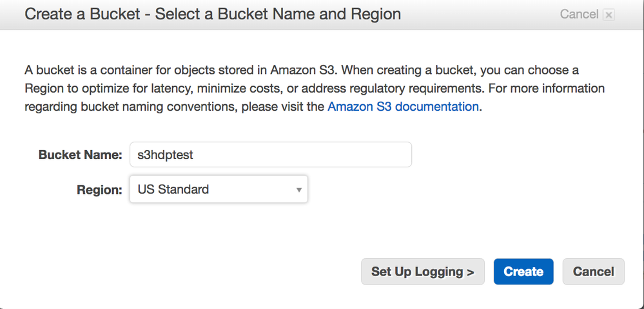Open the Region dropdown showing US Standard
The height and width of the screenshot is (309, 644).
coord(218,189)
